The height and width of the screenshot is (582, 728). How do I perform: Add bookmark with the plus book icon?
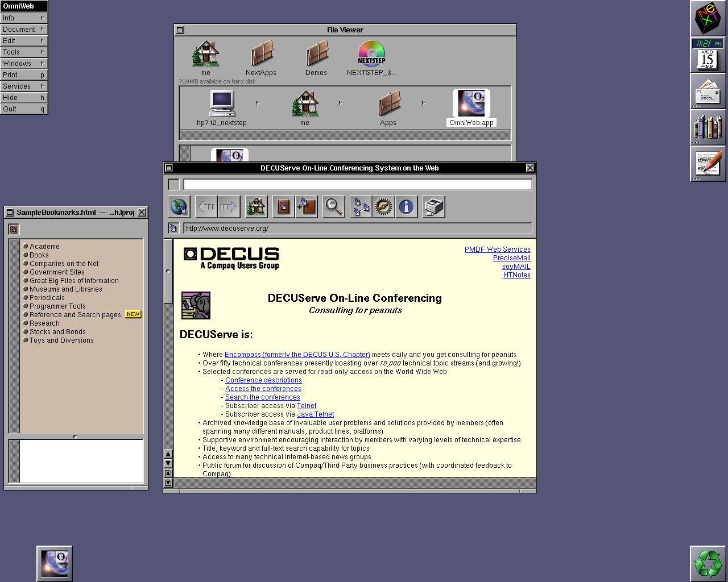point(306,207)
